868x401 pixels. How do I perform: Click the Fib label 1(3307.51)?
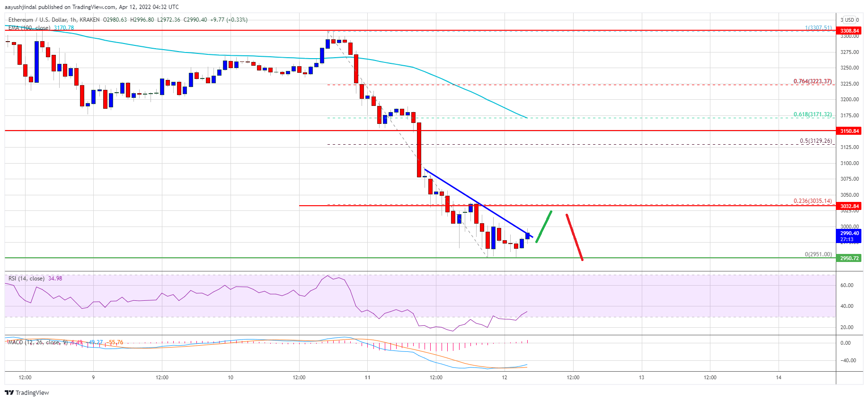818,28
